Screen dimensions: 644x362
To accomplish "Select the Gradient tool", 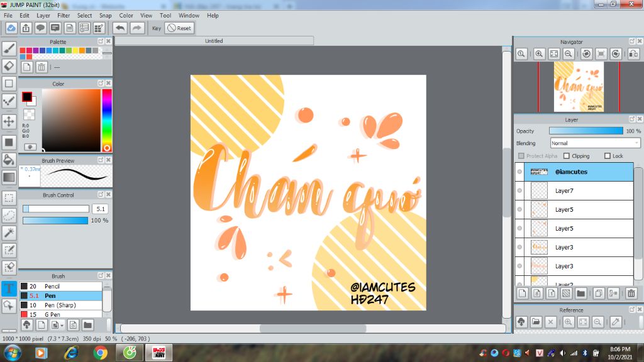I will click(x=9, y=177).
